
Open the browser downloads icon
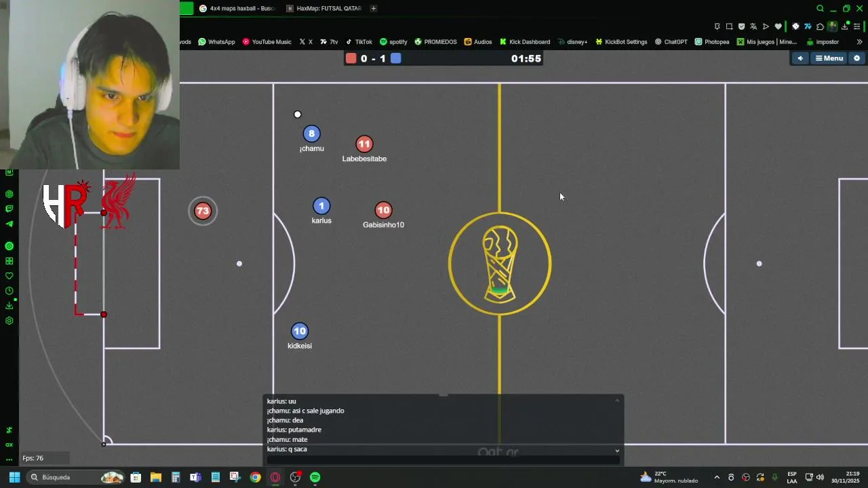pos(844,26)
